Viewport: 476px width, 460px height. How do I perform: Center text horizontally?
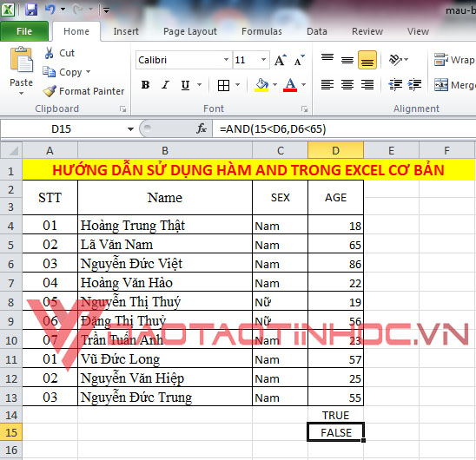(347, 85)
